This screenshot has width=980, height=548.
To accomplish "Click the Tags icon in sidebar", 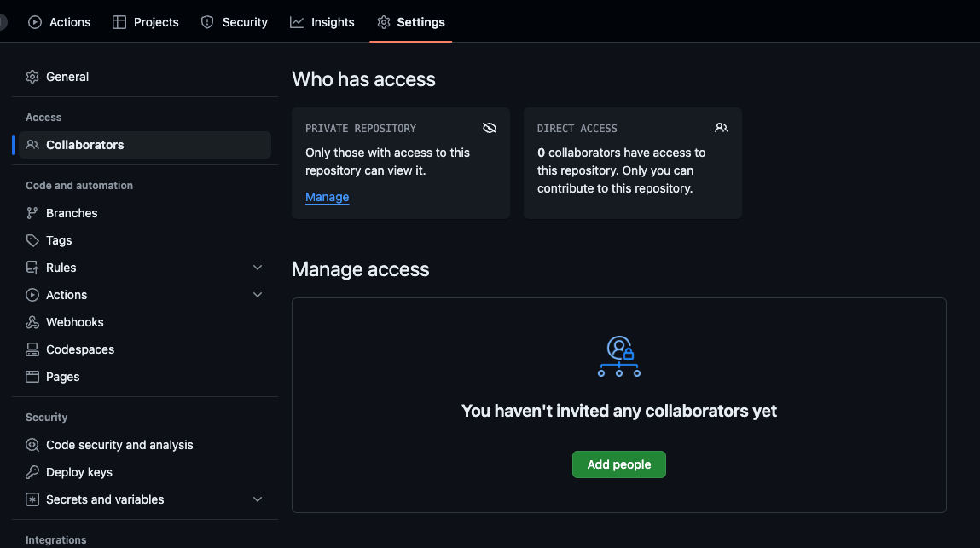I will [x=32, y=239].
